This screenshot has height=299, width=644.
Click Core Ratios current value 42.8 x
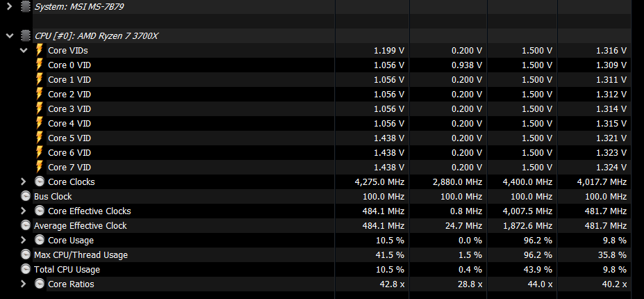(391, 284)
